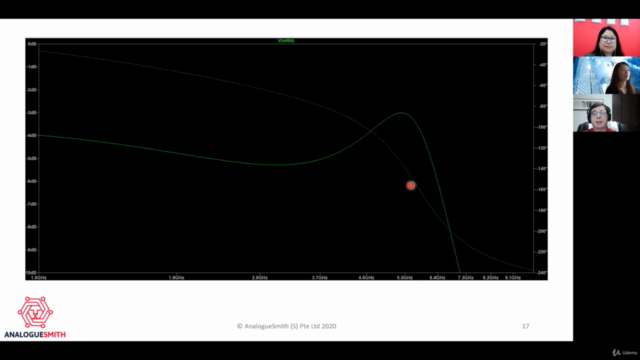This screenshot has width=640, height=360.
Task: Click the "-160°" phase axis label
Action: (x=542, y=189)
